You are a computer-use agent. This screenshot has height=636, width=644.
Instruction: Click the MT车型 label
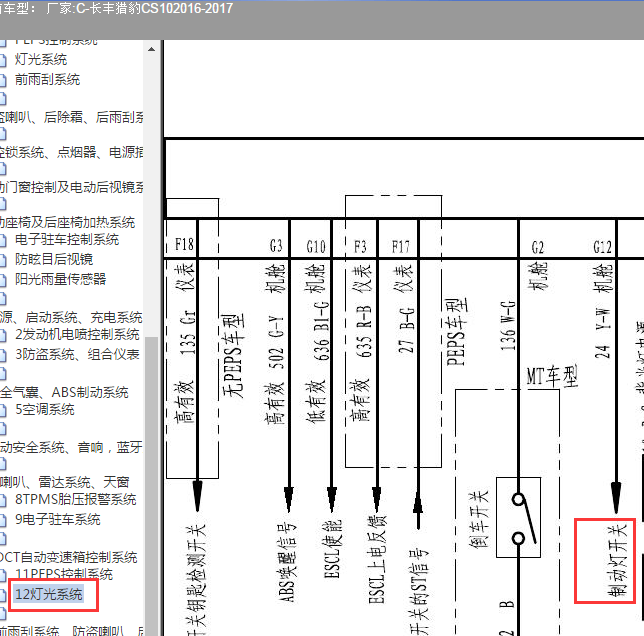coord(552,376)
